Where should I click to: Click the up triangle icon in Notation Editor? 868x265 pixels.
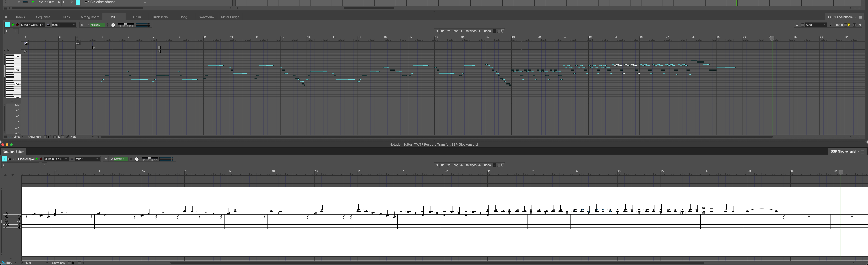tap(5, 175)
